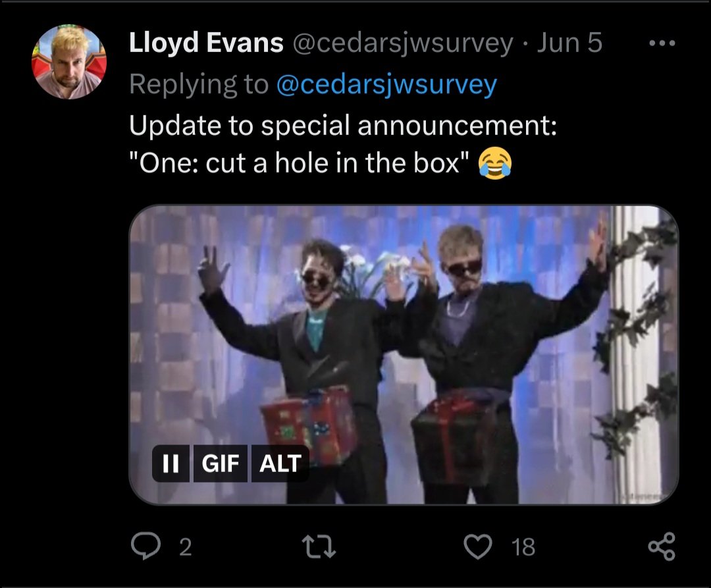Open the Jun 5 timestamp link
The height and width of the screenshot is (588, 711).
(x=569, y=43)
